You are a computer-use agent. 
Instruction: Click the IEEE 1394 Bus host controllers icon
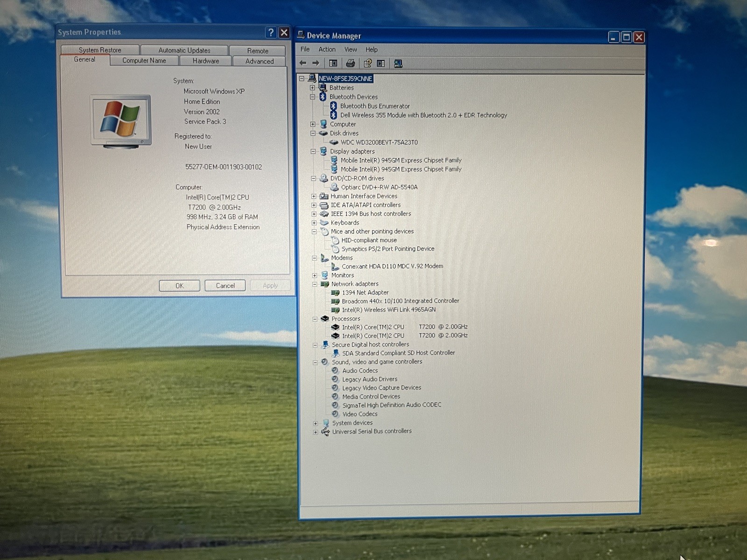(x=324, y=214)
